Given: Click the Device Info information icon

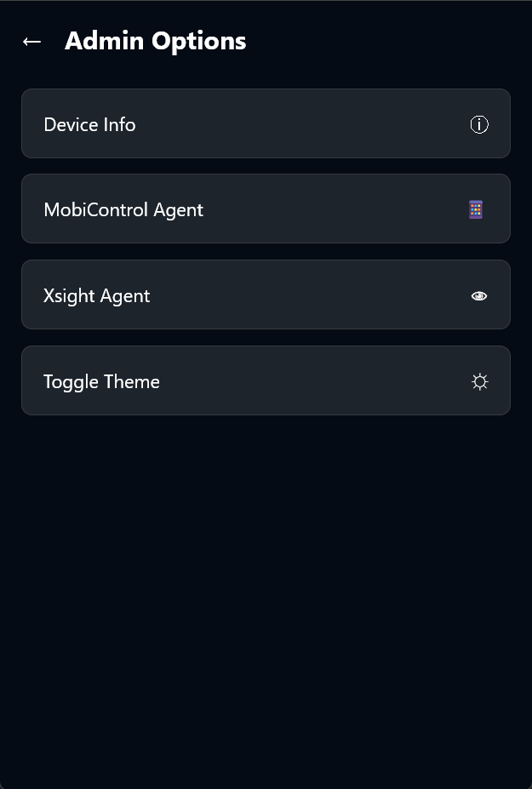Looking at the screenshot, I should pos(479,124).
